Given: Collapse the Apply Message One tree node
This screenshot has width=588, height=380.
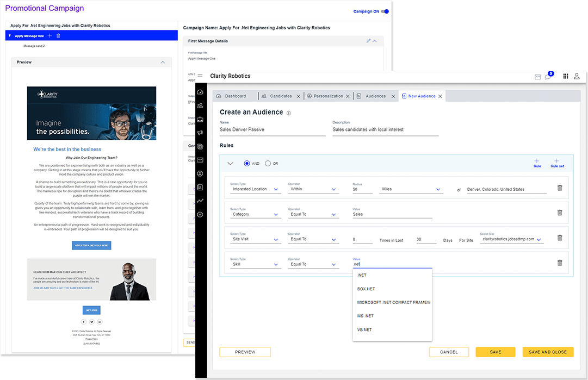Looking at the screenshot, I should coord(9,35).
